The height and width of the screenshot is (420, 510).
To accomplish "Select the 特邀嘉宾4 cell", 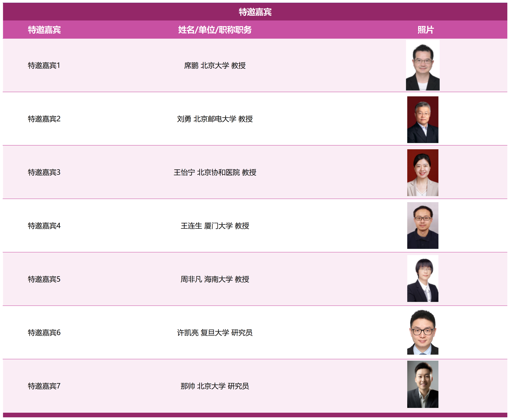I will (44, 226).
